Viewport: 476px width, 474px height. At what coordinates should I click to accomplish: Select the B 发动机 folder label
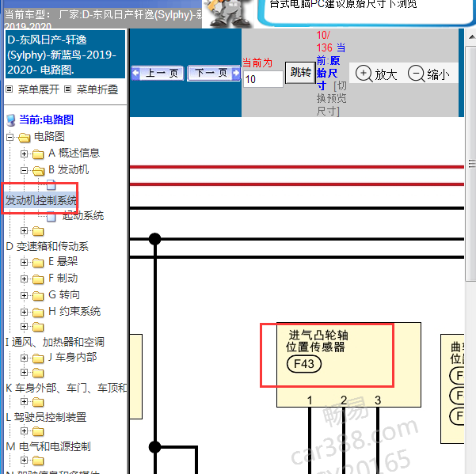pyautogui.click(x=69, y=169)
